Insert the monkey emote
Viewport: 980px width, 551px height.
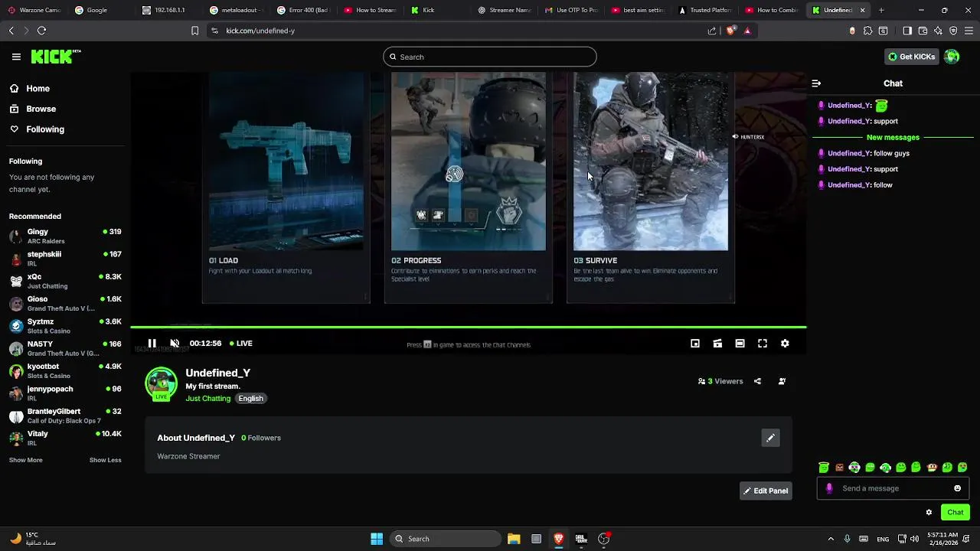click(x=932, y=468)
